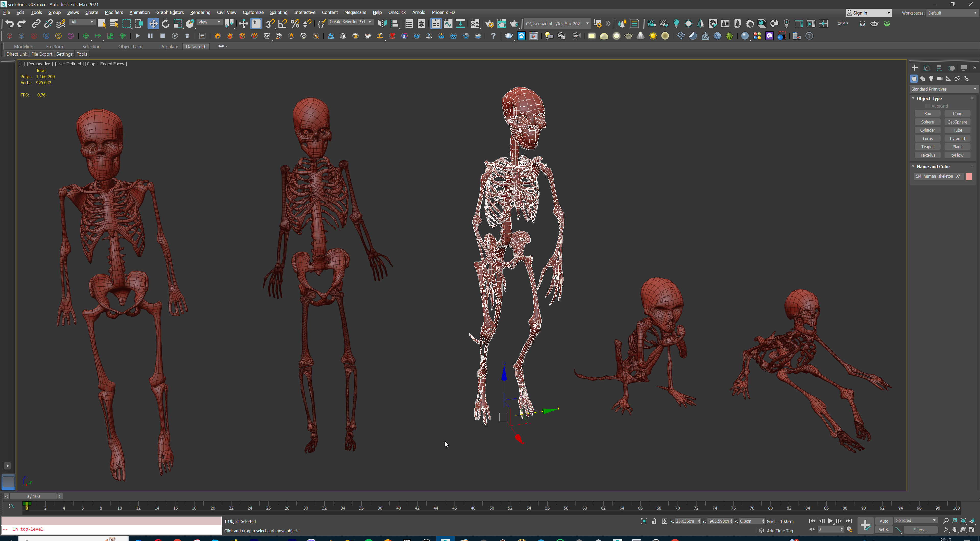Show the Lights category icon
This screenshot has height=541, width=980.
(x=931, y=79)
